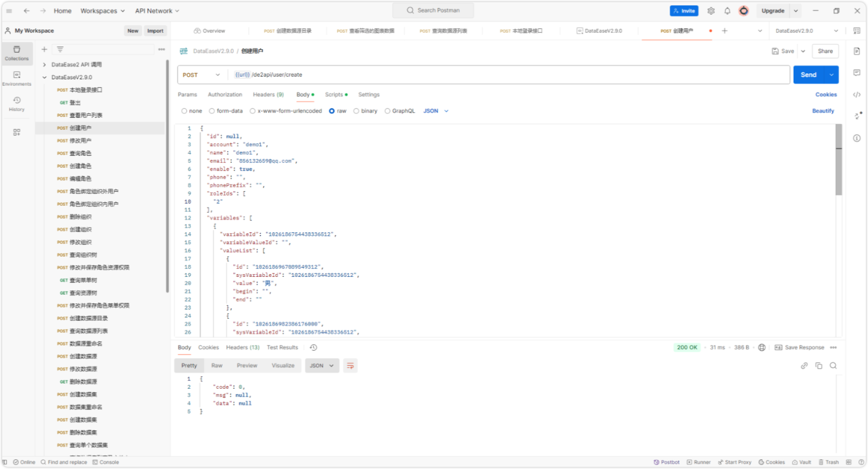Open the History sidebar panel

[17, 104]
